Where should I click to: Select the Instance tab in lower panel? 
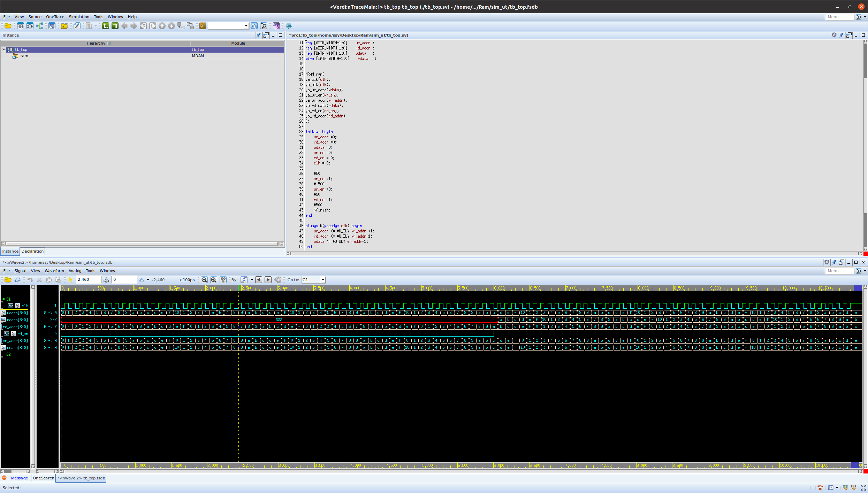click(x=11, y=251)
